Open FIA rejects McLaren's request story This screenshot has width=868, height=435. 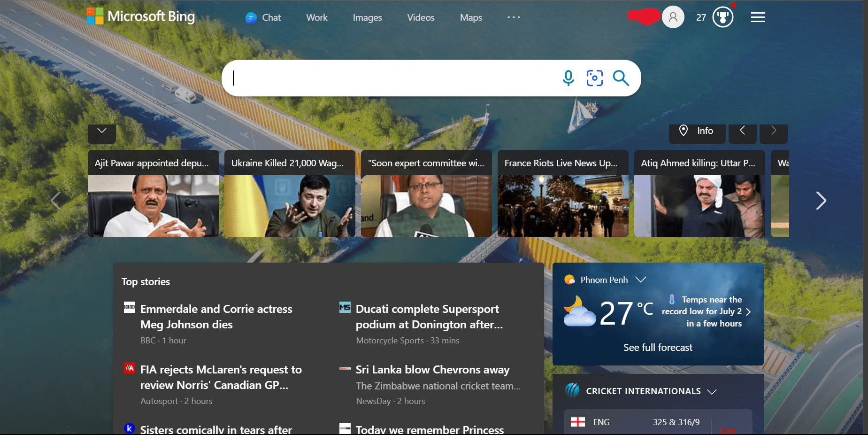pos(221,377)
